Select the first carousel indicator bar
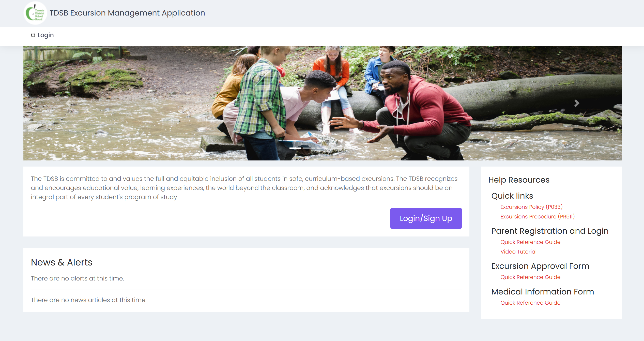This screenshot has height=341, width=644. click(x=295, y=148)
